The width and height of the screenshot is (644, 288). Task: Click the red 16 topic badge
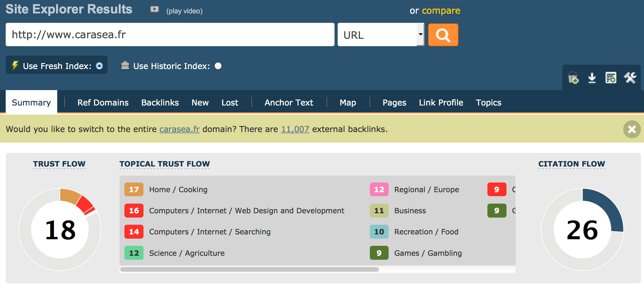coord(134,210)
